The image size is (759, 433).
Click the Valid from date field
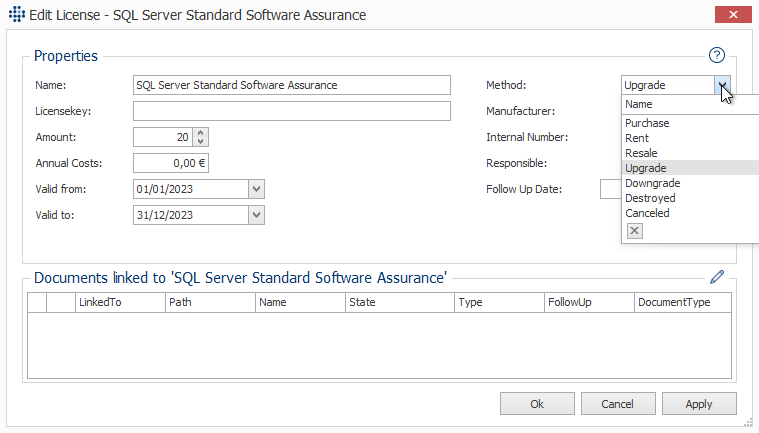(191, 189)
